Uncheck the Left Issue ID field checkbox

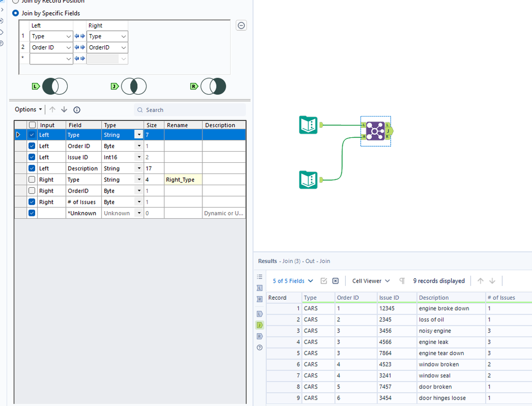(32, 158)
